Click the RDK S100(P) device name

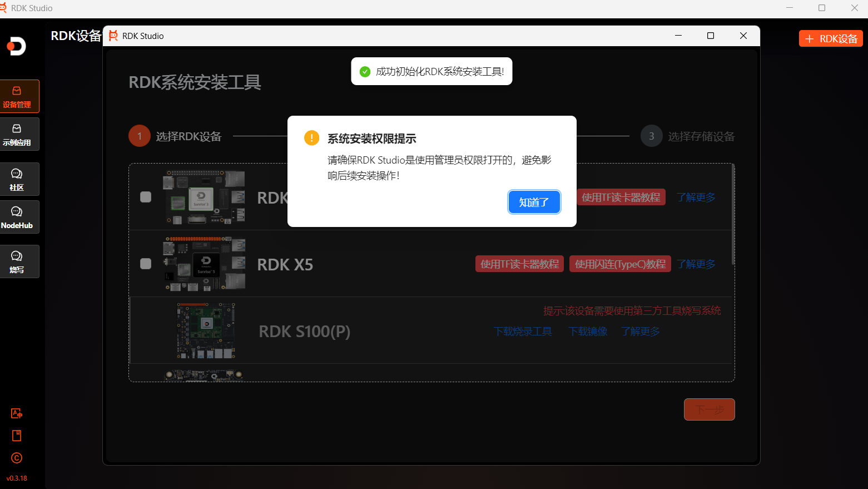305,332
